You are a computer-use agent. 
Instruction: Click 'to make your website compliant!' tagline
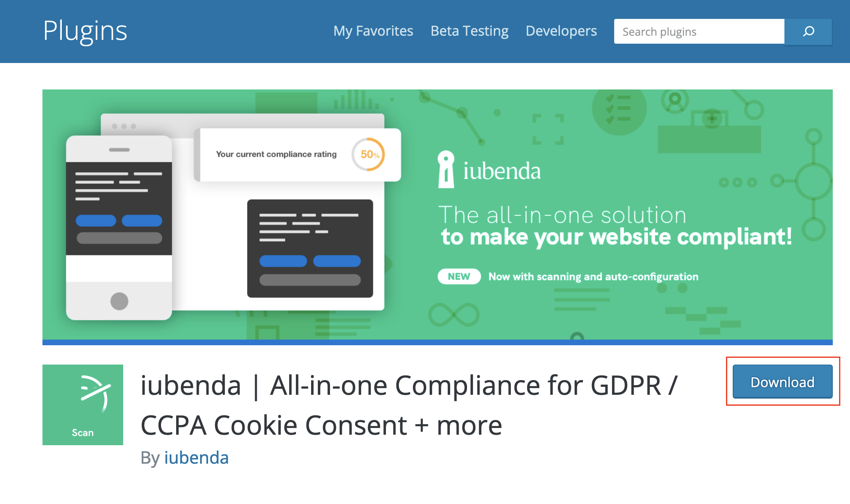[x=616, y=237]
